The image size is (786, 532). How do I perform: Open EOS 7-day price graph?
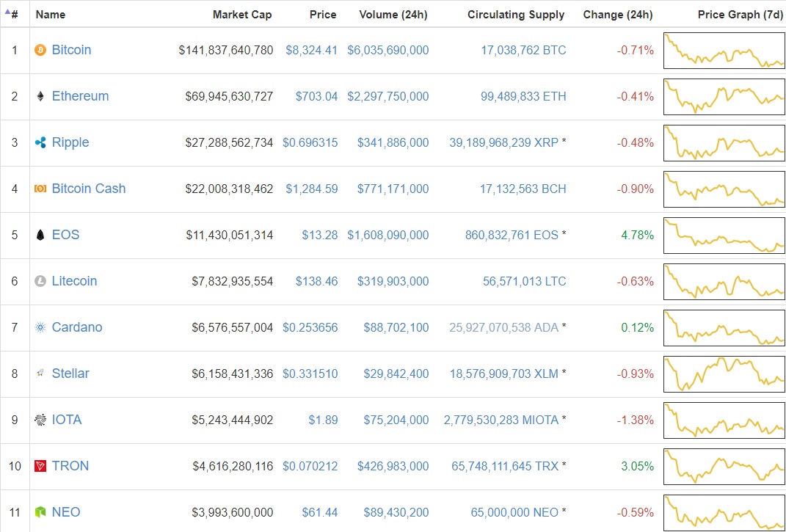coord(724,235)
